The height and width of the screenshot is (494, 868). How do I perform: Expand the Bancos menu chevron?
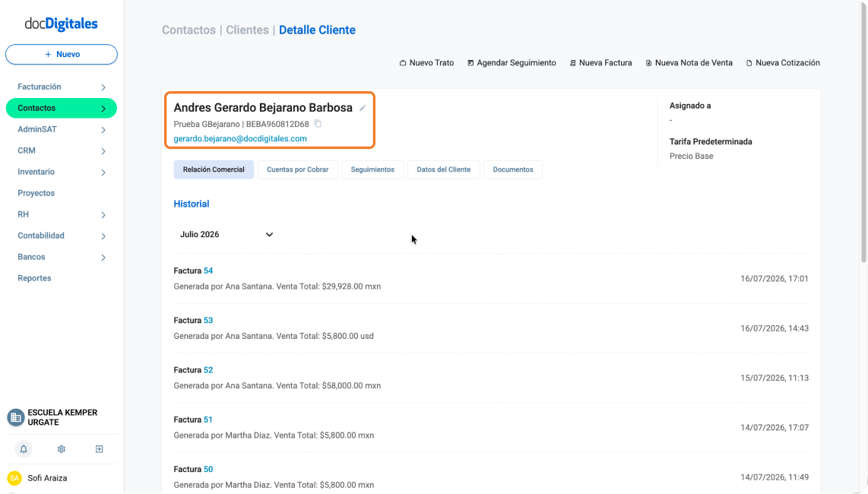[103, 258]
